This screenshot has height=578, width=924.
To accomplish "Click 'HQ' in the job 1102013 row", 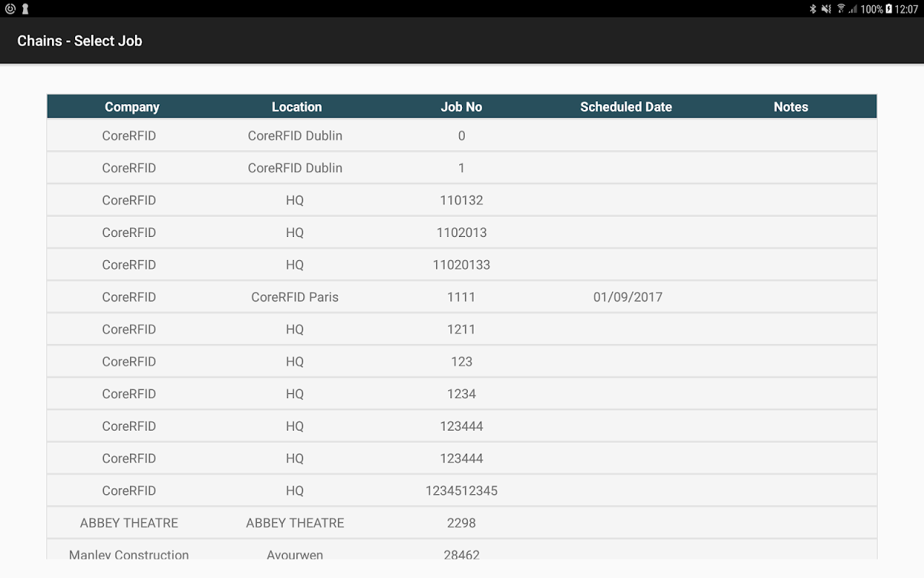I will click(x=295, y=233).
